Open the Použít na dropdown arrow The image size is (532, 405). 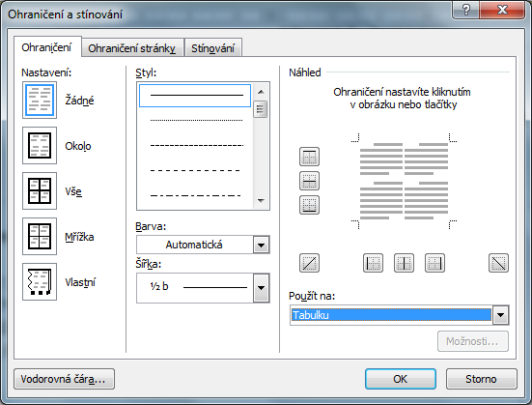coord(501,315)
